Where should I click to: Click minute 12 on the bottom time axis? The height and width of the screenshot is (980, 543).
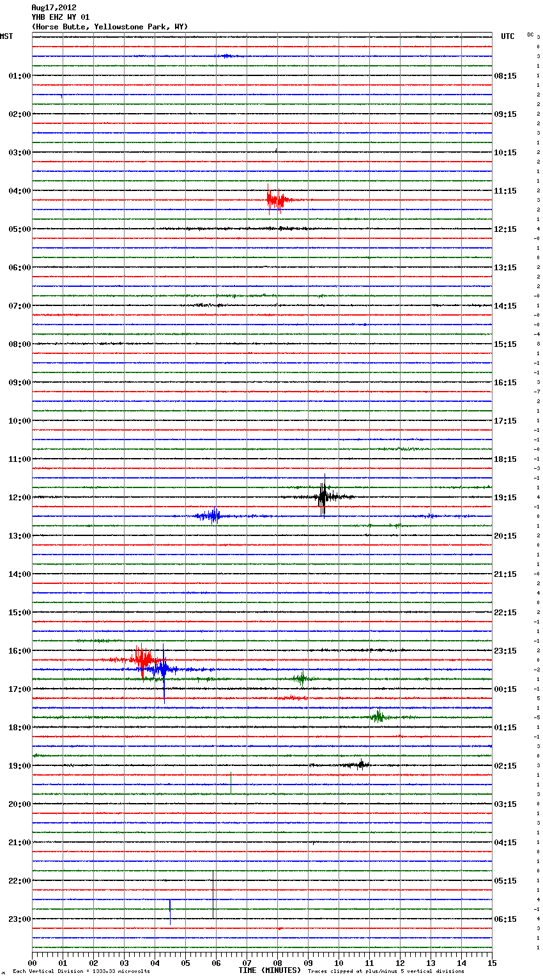point(400,963)
